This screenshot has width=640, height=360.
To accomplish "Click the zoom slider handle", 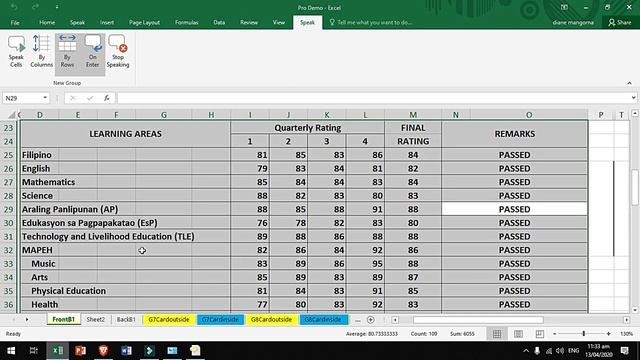I will 584,334.
